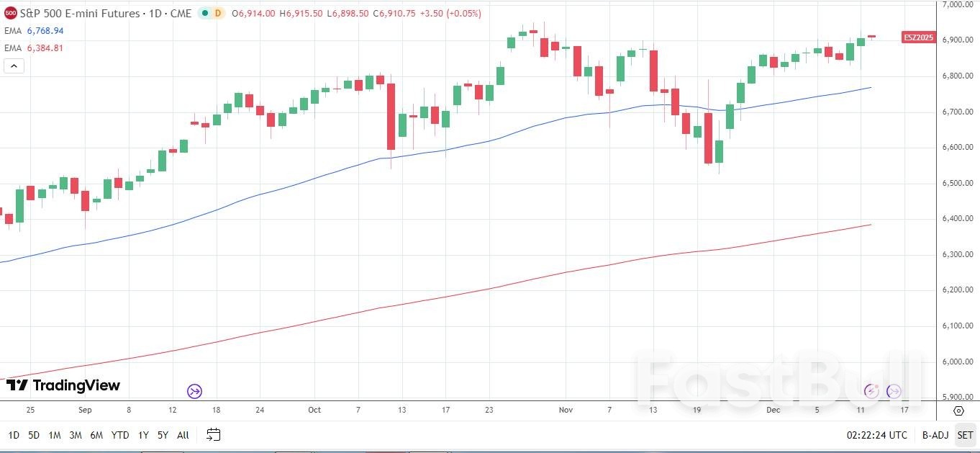Open the TradingView logo link
Image resolution: width=980 pixels, height=453 pixels.
coord(63,385)
